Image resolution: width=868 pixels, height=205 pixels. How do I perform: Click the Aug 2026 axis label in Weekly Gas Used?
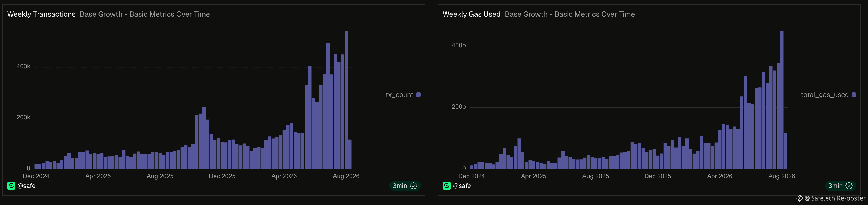(782, 176)
